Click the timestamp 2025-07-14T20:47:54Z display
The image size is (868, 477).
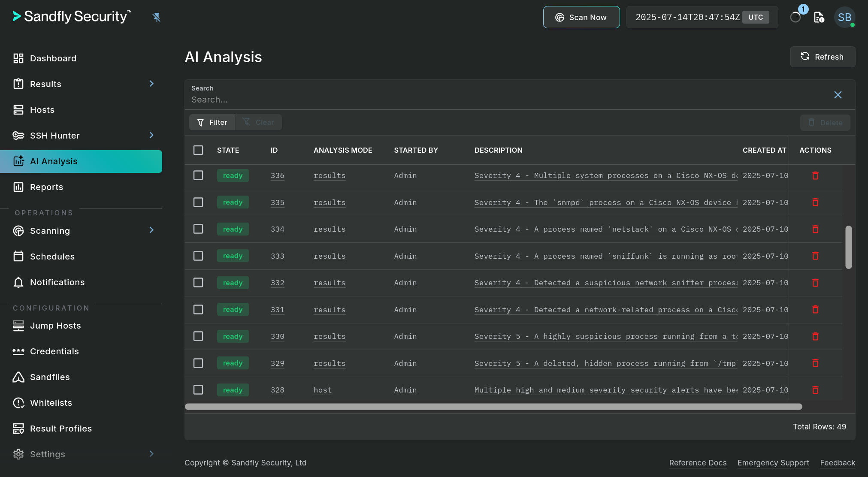pos(687,17)
